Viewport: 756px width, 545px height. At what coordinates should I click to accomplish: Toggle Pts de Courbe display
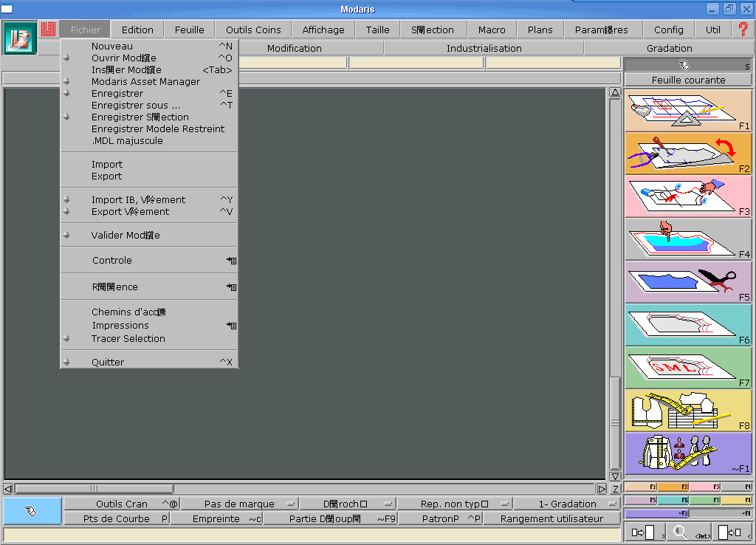[x=116, y=518]
